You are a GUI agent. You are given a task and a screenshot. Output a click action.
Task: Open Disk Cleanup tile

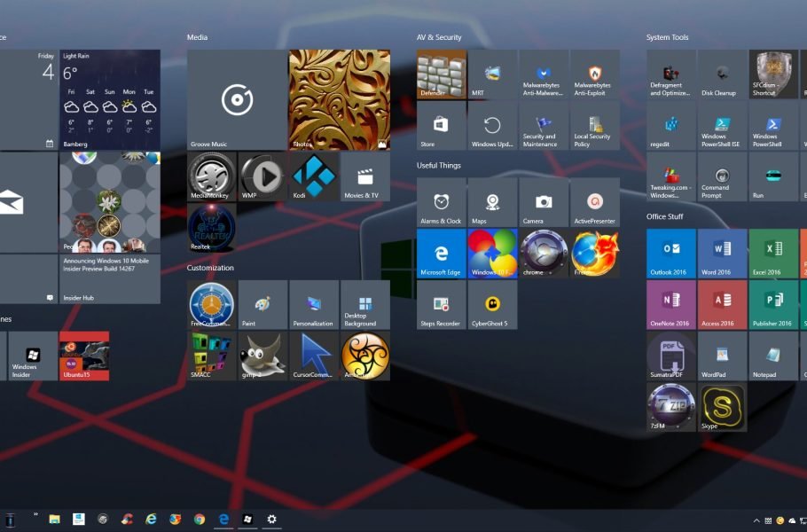tap(722, 74)
